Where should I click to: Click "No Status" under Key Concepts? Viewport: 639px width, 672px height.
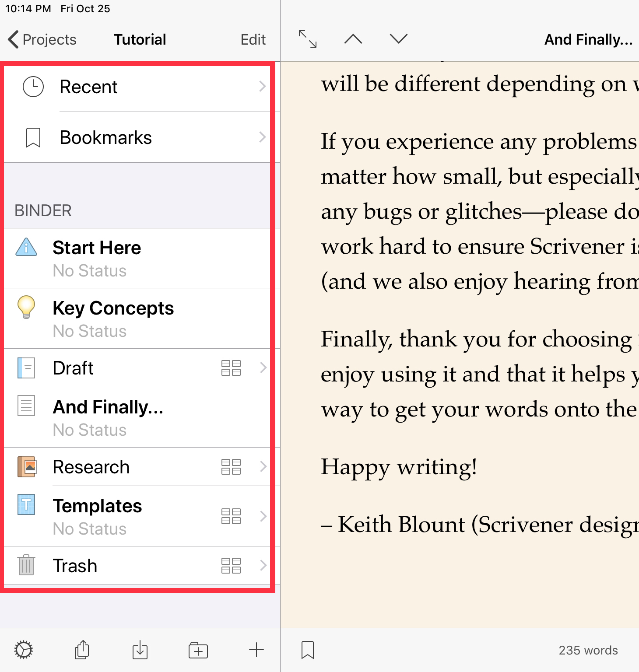[x=90, y=331]
